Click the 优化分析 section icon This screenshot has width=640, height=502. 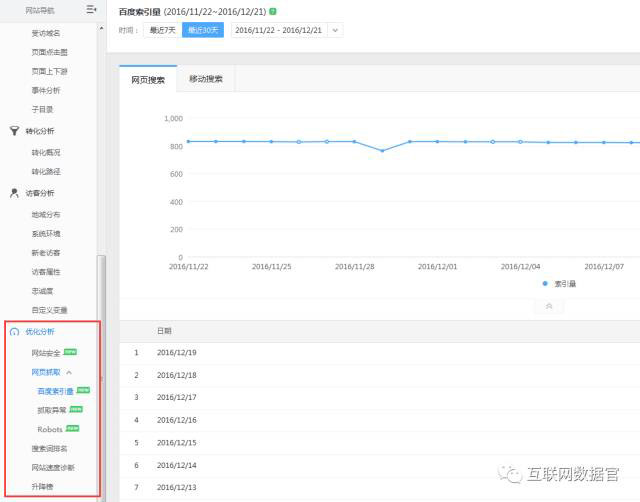click(14, 332)
